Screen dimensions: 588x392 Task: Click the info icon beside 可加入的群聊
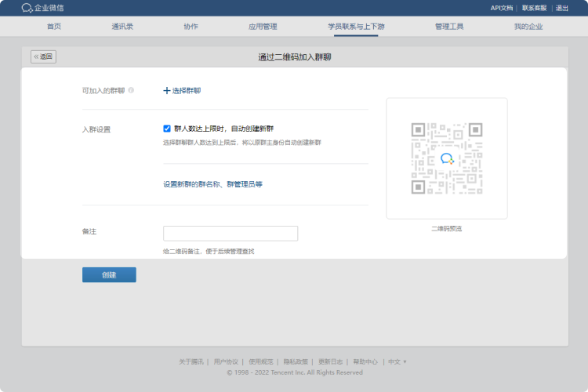pyautogui.click(x=131, y=90)
